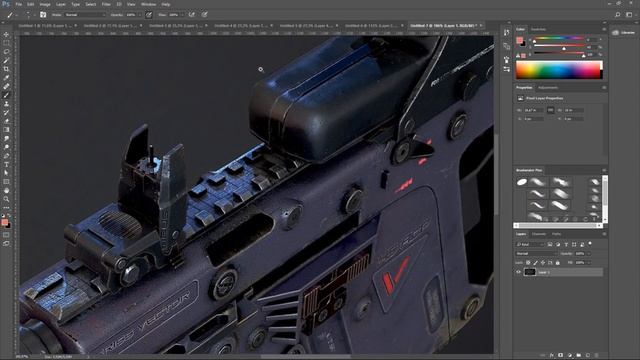The width and height of the screenshot is (640, 360).
Task: Select the Zoom tool
Action: (x=6, y=199)
